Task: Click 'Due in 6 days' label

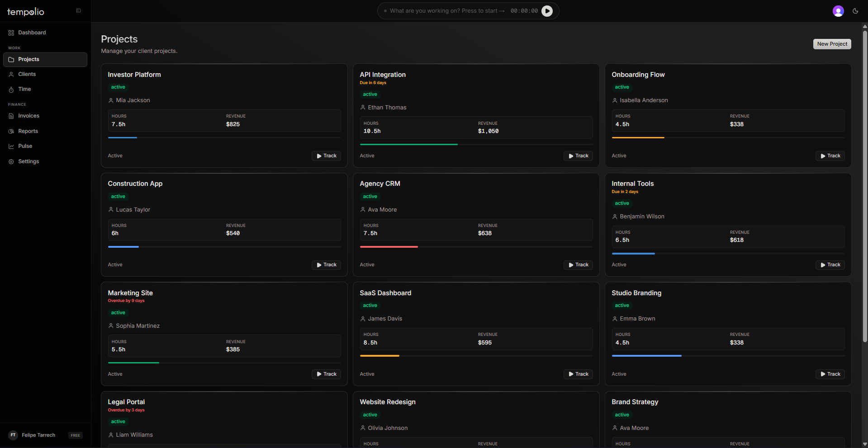Action: click(373, 83)
